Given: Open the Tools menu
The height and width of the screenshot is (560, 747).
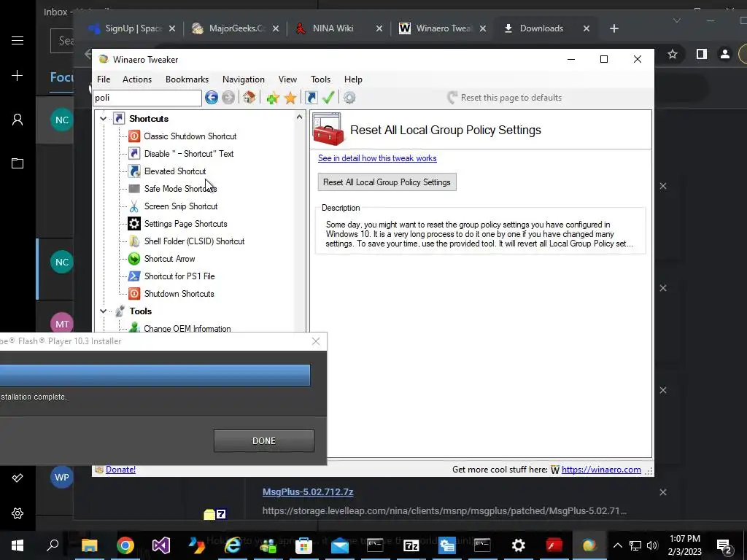Looking at the screenshot, I should 321,79.
